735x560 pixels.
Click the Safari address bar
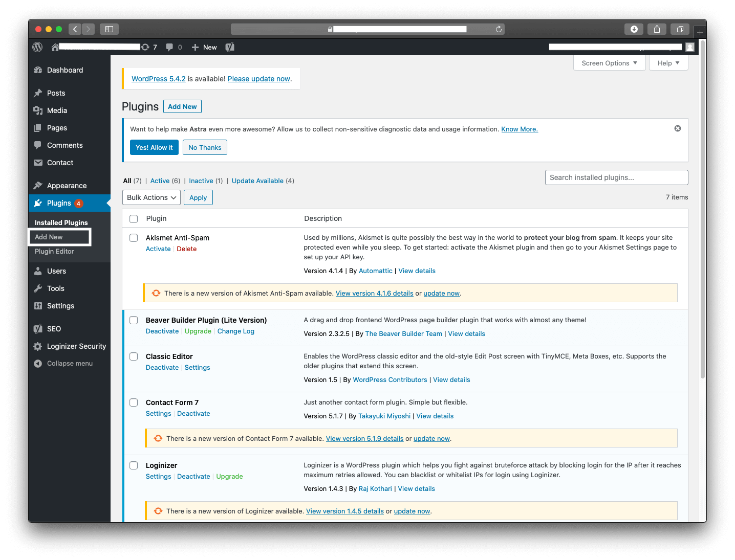click(368, 29)
